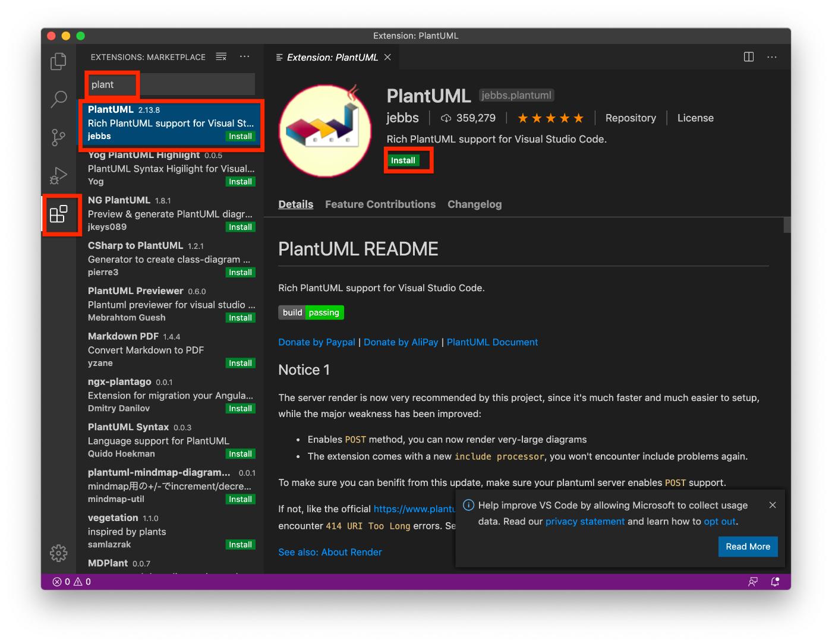Switch to the Changelog tab

tap(475, 204)
